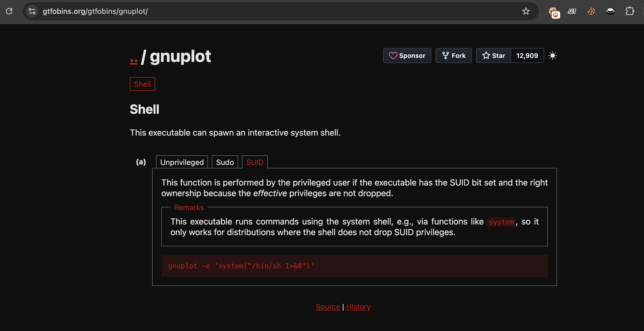Select the SUID tab
Viewport: 644px width, 331px height.
255,162
